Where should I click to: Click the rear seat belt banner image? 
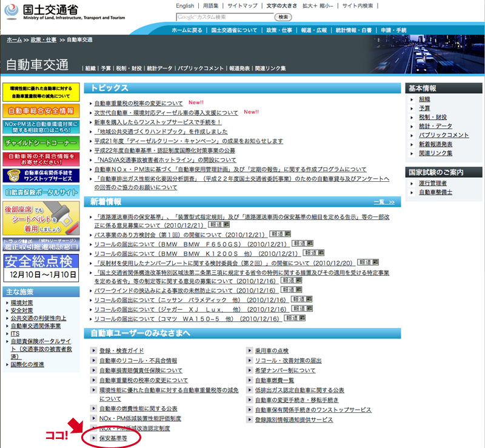[41, 217]
